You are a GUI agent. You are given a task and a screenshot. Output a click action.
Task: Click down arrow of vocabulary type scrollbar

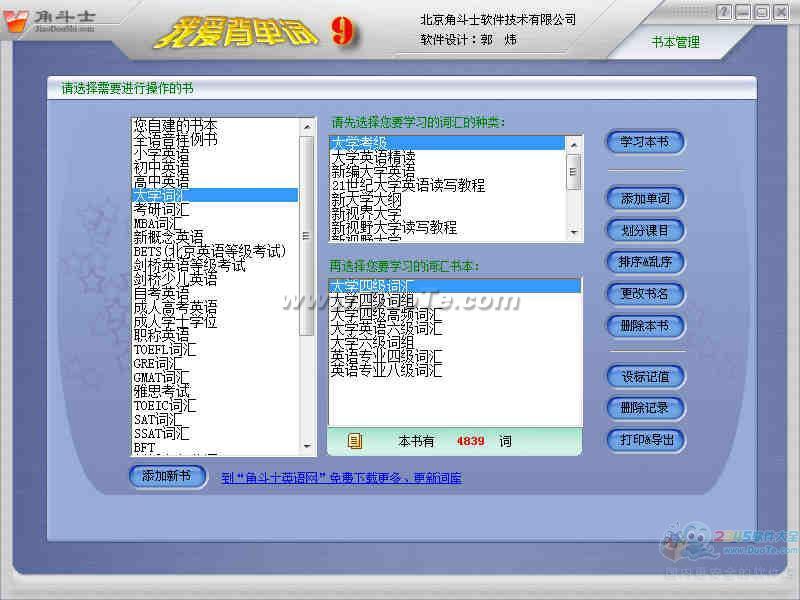point(573,233)
